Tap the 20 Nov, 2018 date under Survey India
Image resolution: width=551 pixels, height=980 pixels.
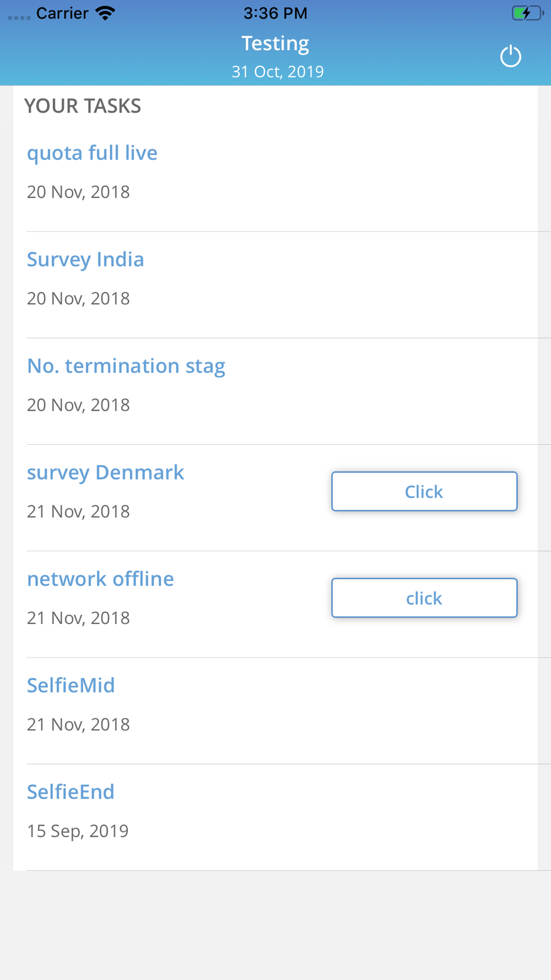78,298
